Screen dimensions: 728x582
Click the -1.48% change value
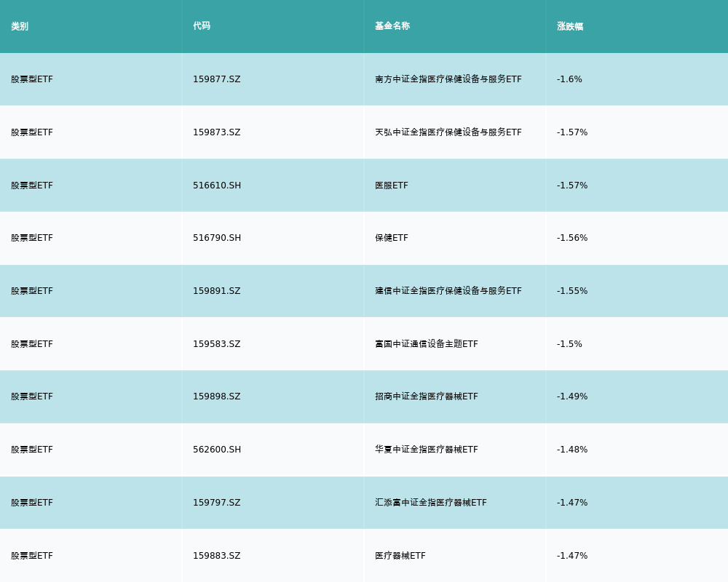click(x=572, y=450)
